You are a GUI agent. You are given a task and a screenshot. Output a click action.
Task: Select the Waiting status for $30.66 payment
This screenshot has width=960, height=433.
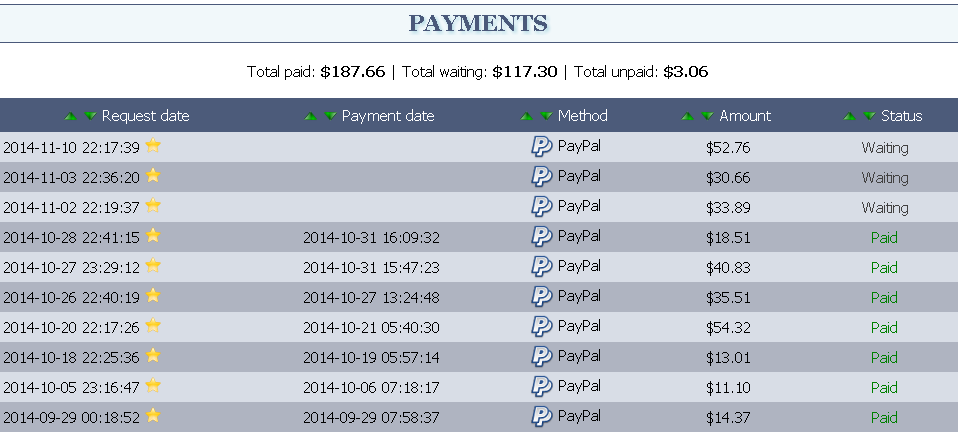(x=885, y=178)
